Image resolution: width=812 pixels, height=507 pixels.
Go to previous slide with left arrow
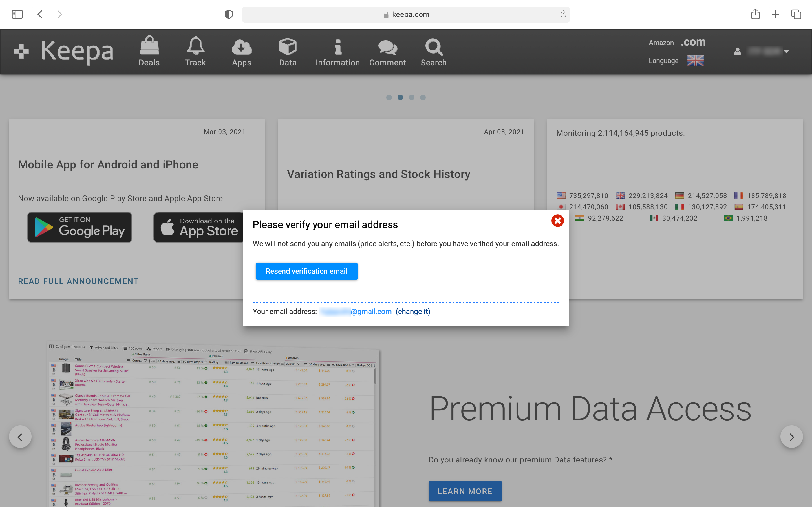point(20,437)
